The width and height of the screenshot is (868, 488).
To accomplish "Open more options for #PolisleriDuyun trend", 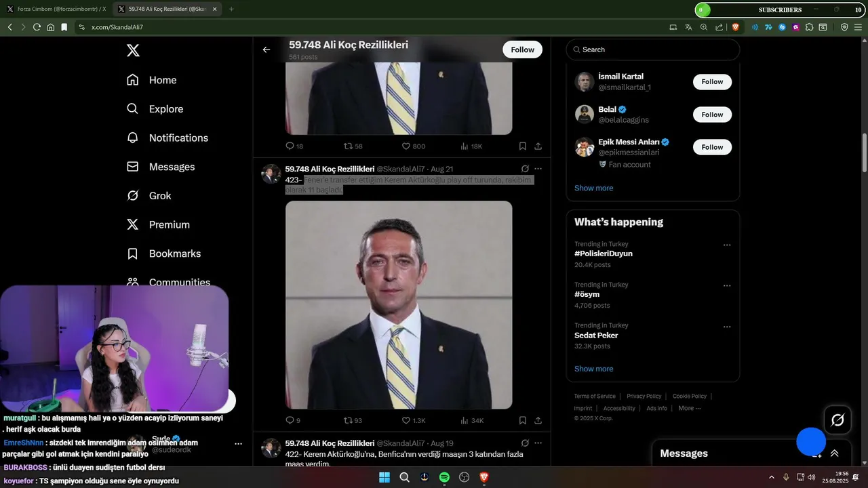I will [727, 245].
